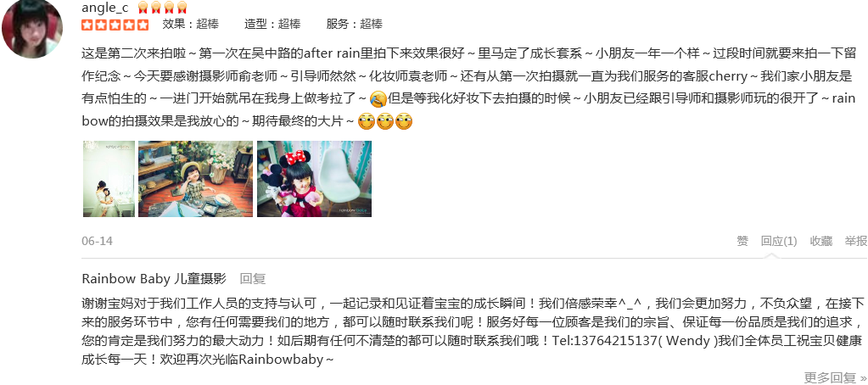Open the girl on wooden floor thumbnail

click(195, 179)
